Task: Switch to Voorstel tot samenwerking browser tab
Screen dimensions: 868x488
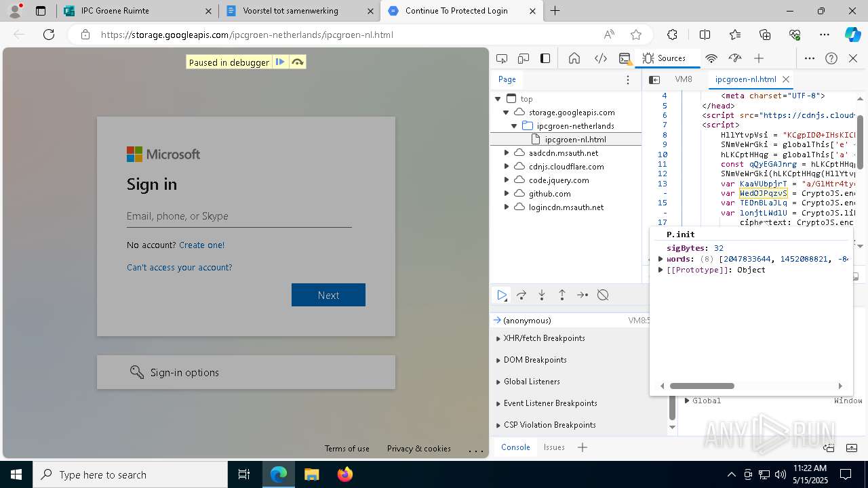Action: pos(300,11)
